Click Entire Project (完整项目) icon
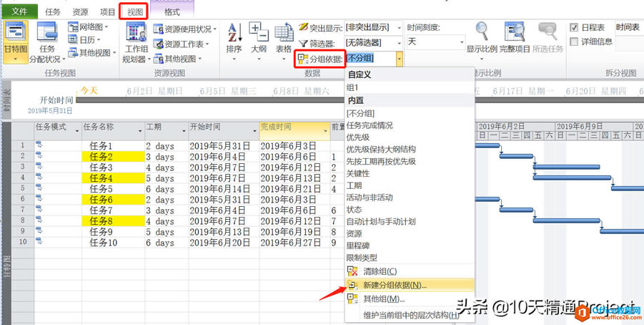This screenshot has height=325, width=644. pyautogui.click(x=514, y=32)
